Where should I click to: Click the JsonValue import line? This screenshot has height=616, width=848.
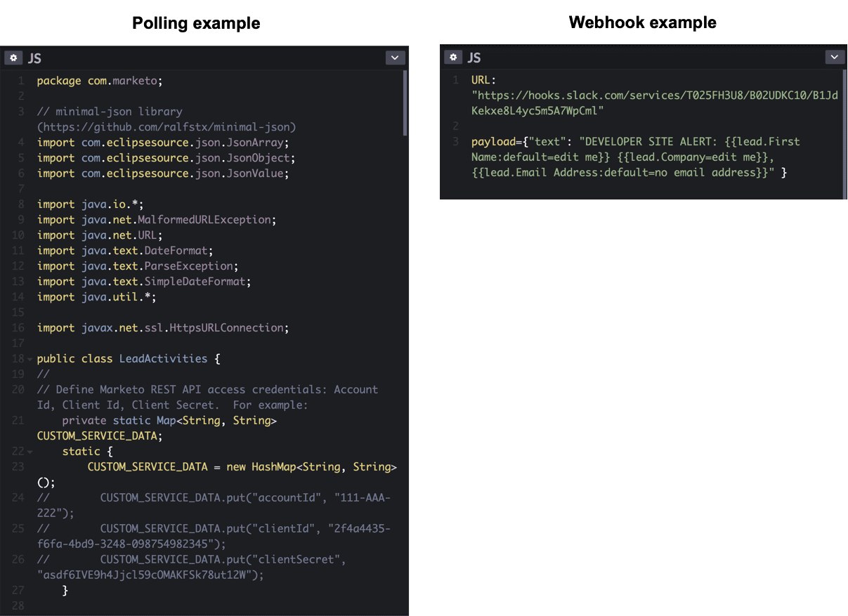(x=163, y=173)
